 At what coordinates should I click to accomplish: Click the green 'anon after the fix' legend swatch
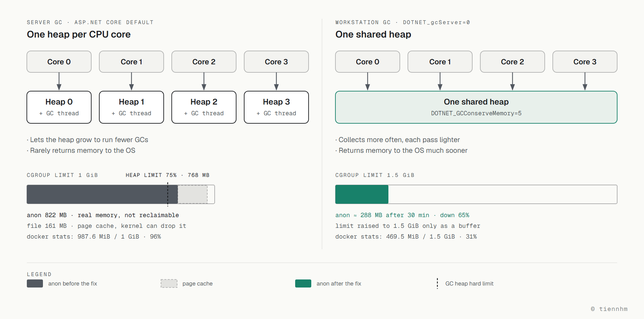tap(303, 283)
